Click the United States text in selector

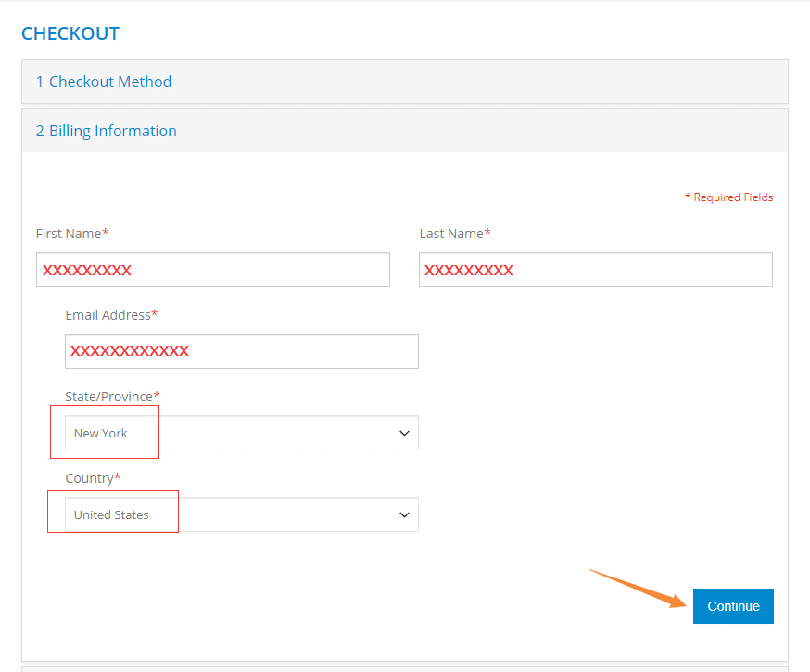tap(111, 515)
